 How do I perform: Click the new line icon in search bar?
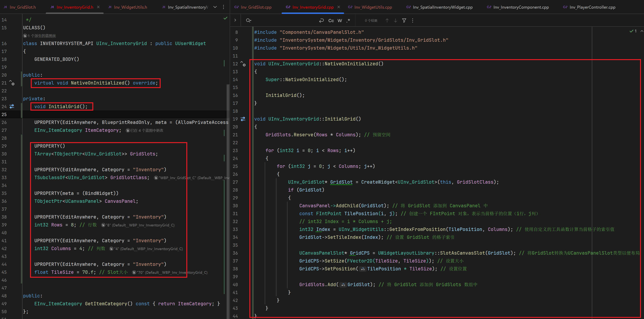point(321,20)
